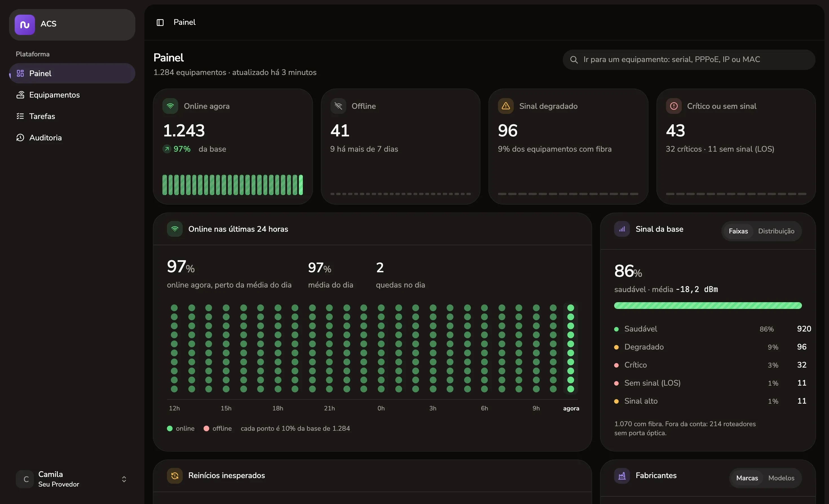Click the Online nas últimas 24 horas wifi icon

tap(175, 229)
